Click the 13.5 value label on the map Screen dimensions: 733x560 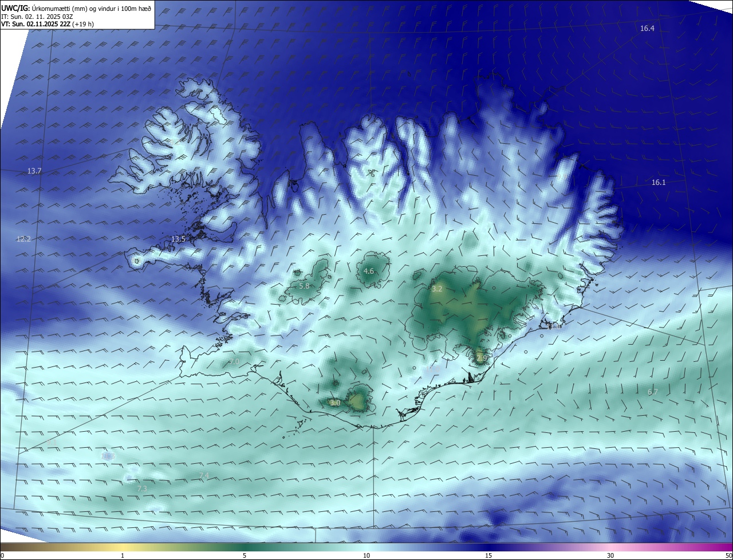[x=178, y=239]
